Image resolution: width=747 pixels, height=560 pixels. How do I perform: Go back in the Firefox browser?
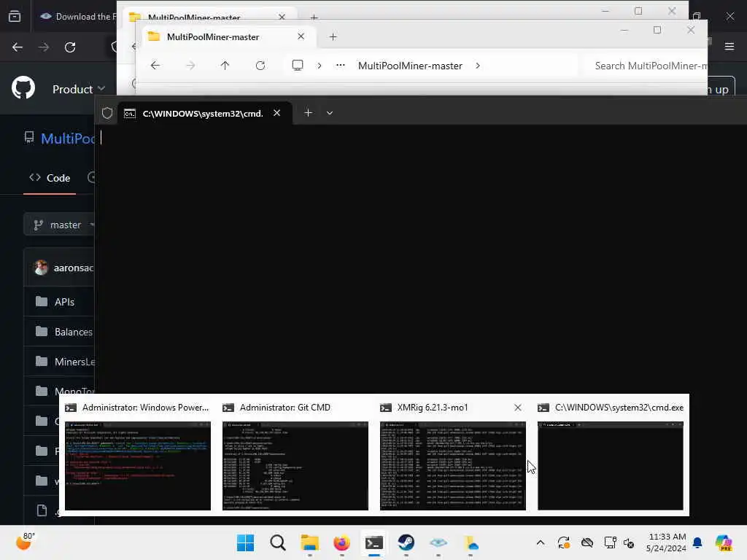(18, 47)
